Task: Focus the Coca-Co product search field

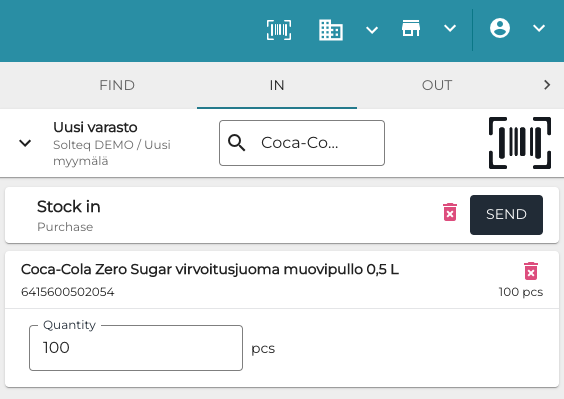Action: point(302,143)
